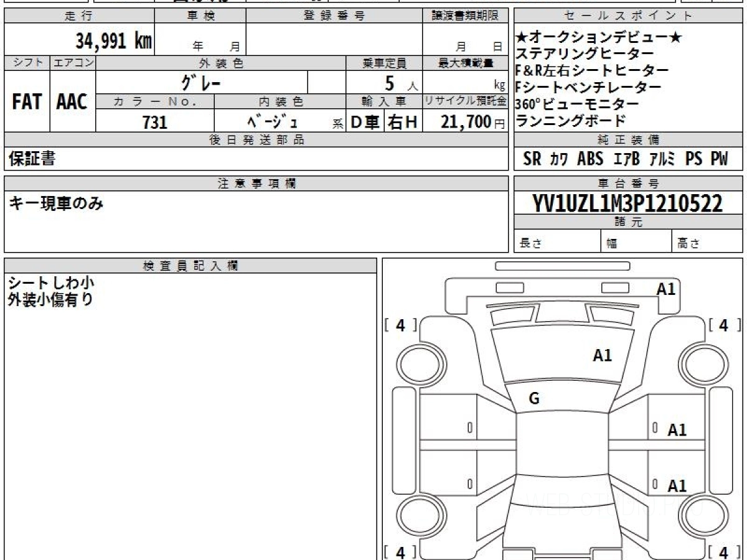Click the A1 mark beside the right front door
747x560 pixels.
(x=677, y=430)
